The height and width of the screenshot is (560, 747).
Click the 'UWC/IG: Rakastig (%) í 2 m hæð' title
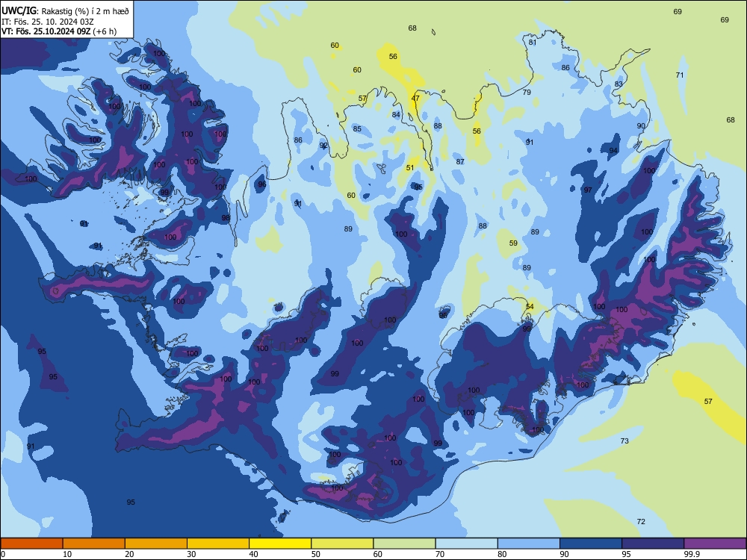(65, 10)
